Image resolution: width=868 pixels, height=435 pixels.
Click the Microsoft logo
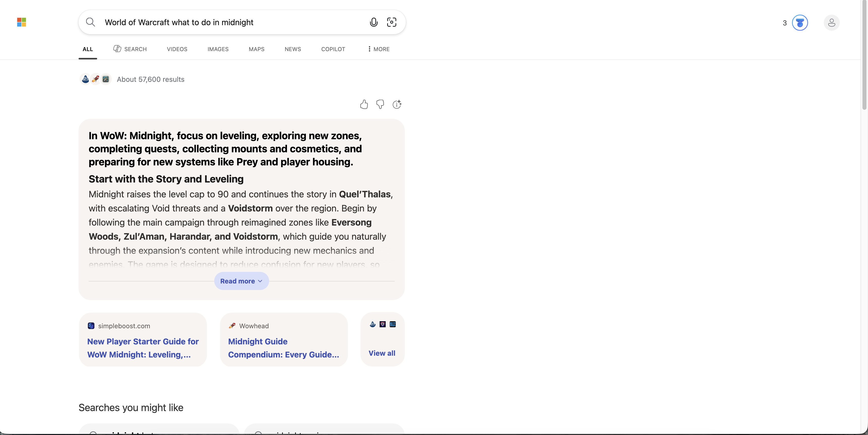[x=21, y=22]
